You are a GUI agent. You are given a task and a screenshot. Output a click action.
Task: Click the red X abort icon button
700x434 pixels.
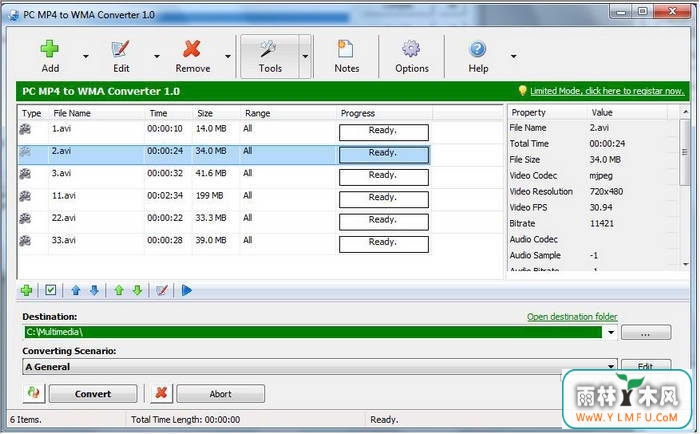(161, 393)
